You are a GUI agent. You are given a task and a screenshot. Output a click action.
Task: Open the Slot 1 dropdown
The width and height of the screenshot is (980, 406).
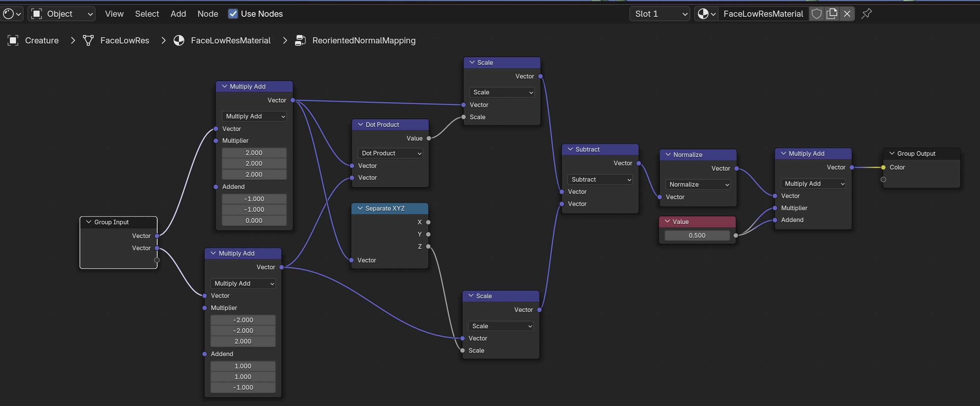pyautogui.click(x=660, y=14)
